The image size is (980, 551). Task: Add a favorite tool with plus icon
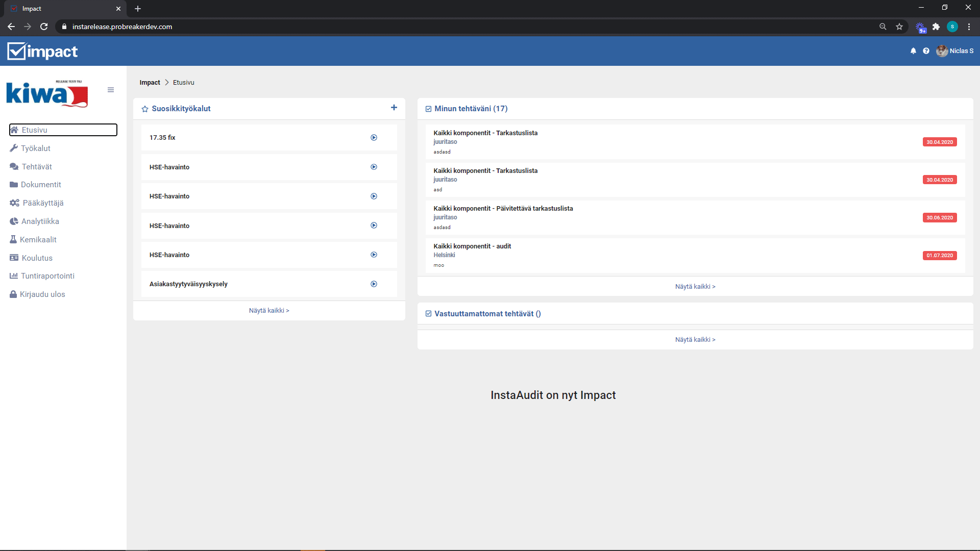tap(394, 108)
